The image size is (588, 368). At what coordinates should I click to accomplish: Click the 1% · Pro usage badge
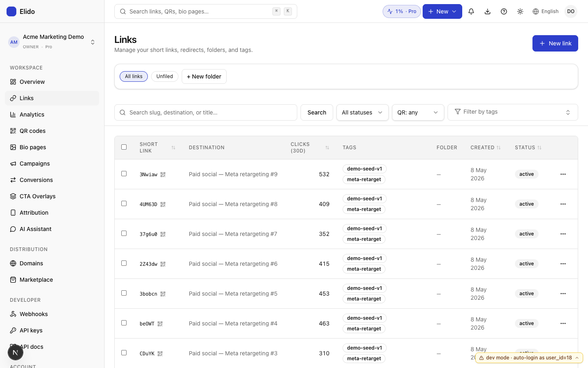pyautogui.click(x=402, y=11)
